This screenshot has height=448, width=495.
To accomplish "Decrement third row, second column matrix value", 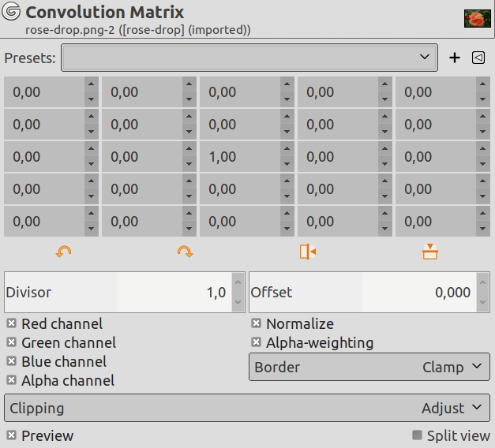I will pyautogui.click(x=189, y=164).
